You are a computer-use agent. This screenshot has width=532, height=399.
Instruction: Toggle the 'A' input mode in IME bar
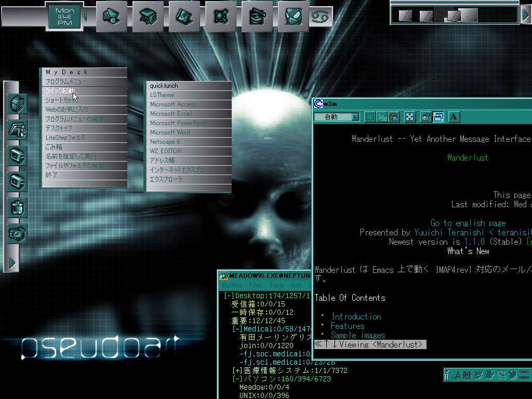tap(458, 375)
